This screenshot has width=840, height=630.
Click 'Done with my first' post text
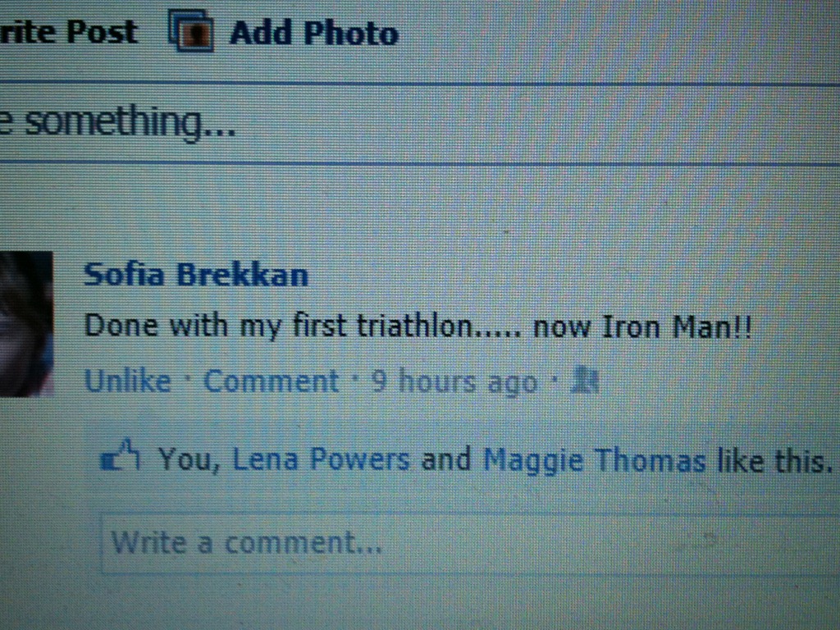[x=215, y=326]
